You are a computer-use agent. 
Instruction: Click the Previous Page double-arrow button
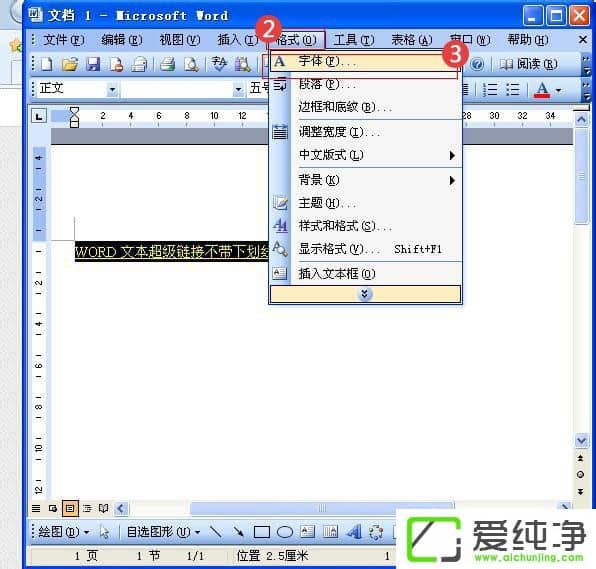click(x=580, y=458)
